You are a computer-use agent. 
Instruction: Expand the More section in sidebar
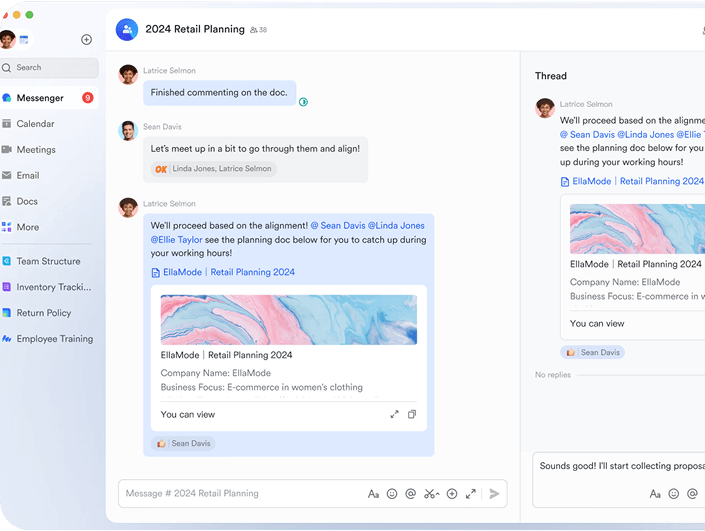(x=28, y=227)
